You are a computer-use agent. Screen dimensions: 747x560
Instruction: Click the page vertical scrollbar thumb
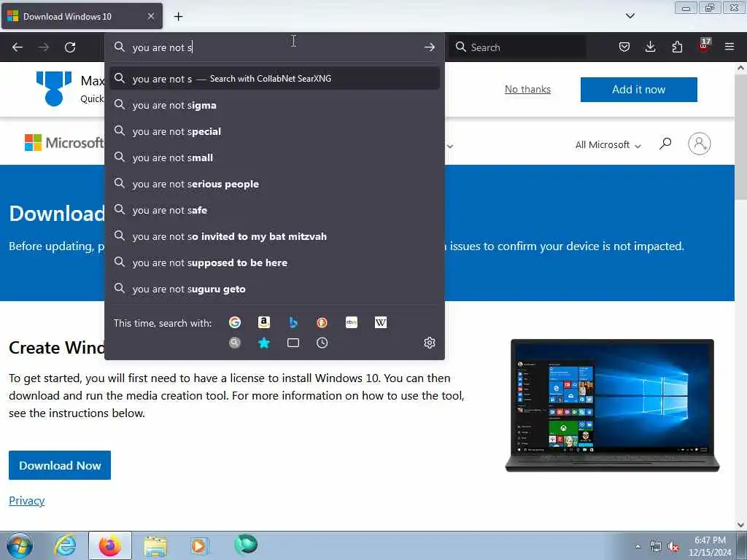point(740,138)
